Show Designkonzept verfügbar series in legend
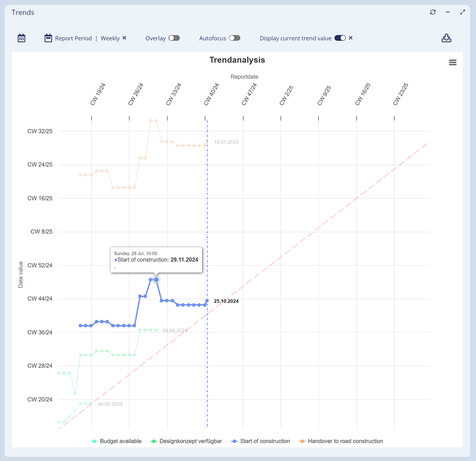 pyautogui.click(x=190, y=441)
